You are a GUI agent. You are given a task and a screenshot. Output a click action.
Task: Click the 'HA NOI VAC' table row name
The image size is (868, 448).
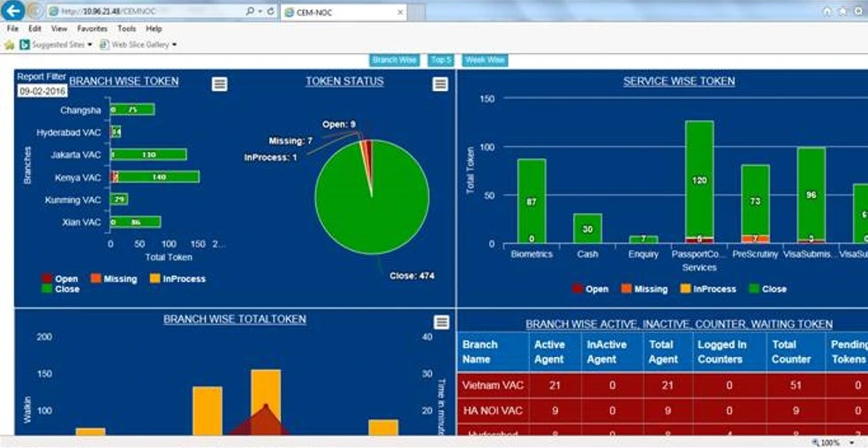[x=493, y=410]
